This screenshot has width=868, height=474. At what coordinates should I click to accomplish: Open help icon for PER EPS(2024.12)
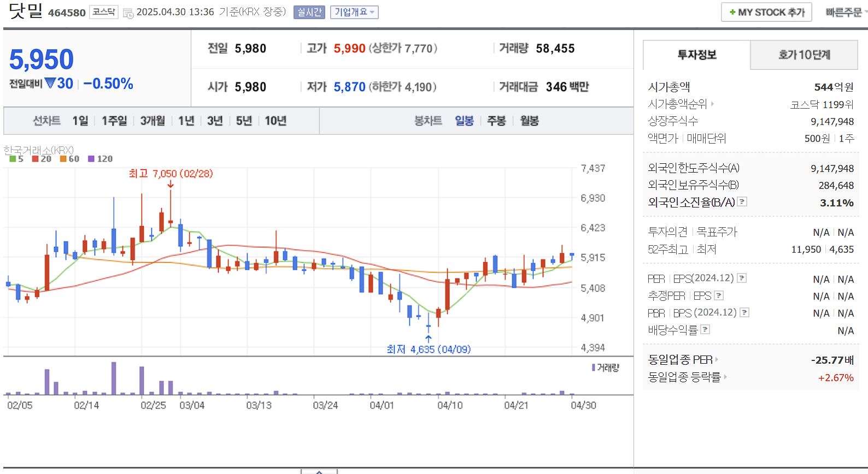coord(742,278)
